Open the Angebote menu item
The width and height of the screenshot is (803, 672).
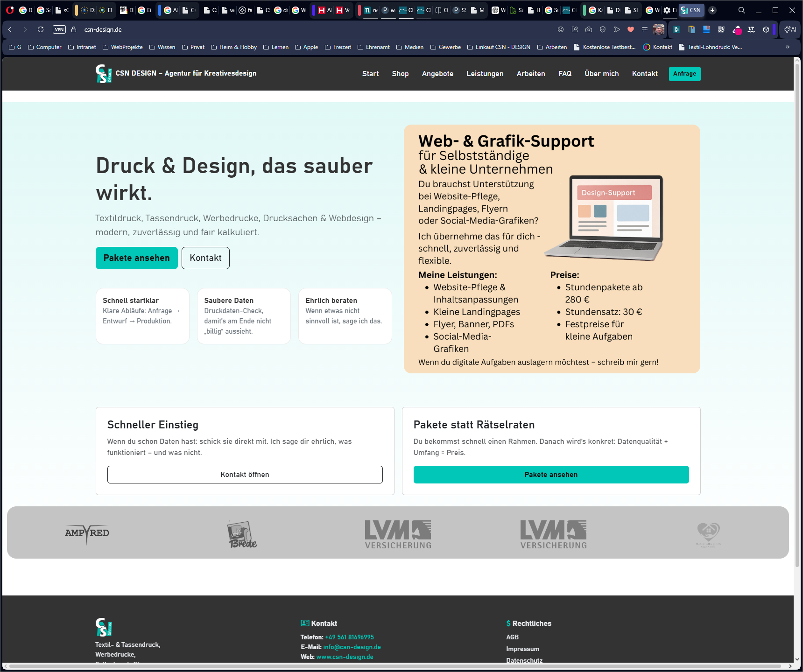point(437,74)
